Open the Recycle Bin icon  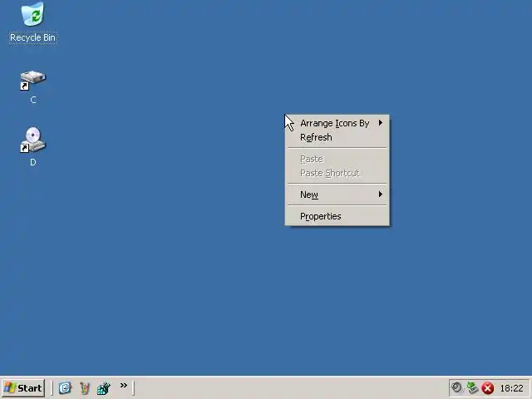(32, 14)
